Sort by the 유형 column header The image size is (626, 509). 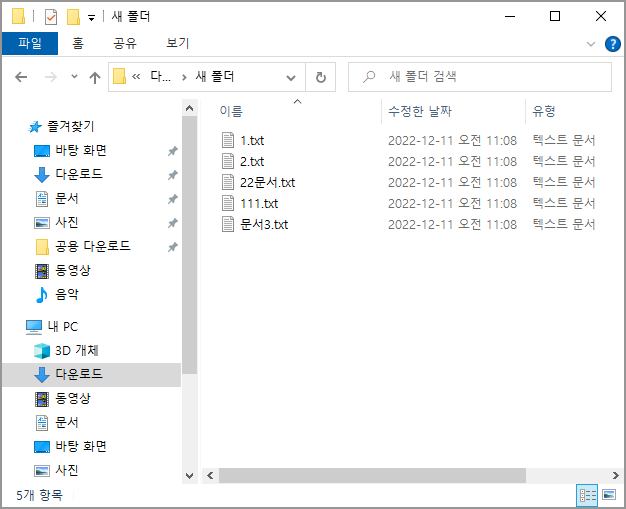[x=544, y=111]
